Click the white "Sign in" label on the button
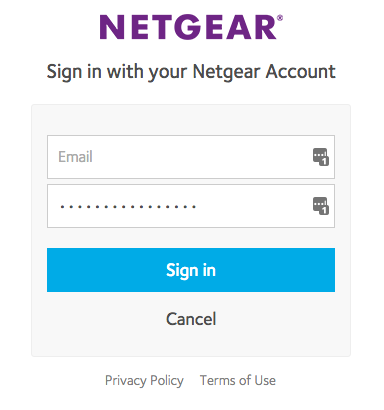 point(191,270)
